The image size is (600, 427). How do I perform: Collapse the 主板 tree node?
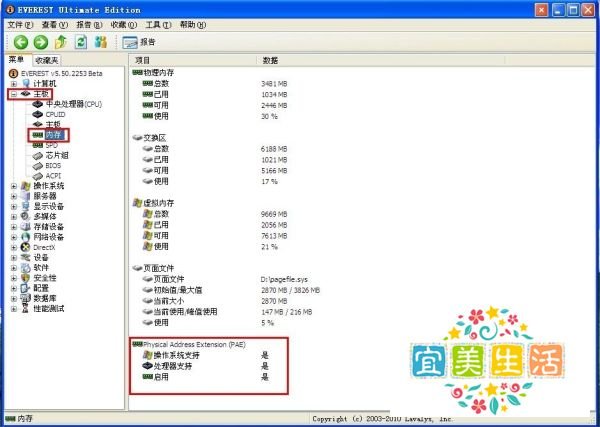[x=14, y=94]
